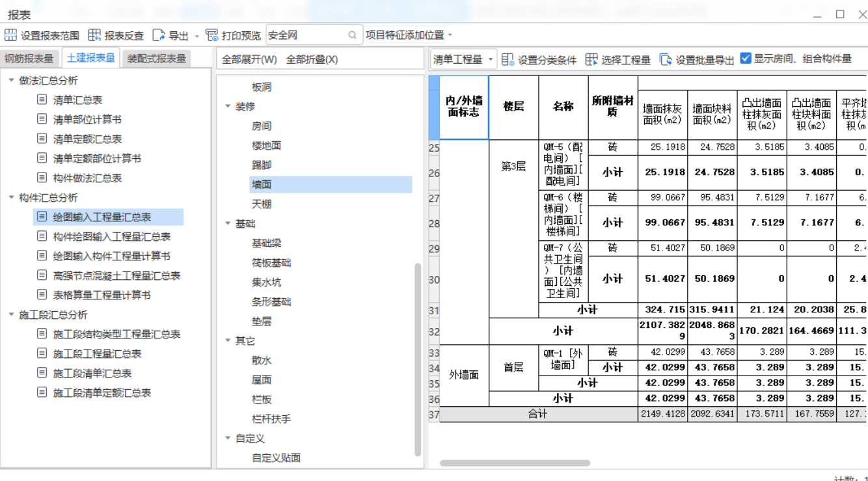Viewport: 868px width, 481px height.
Task: Click the 导出 export icon
Action: click(159, 35)
